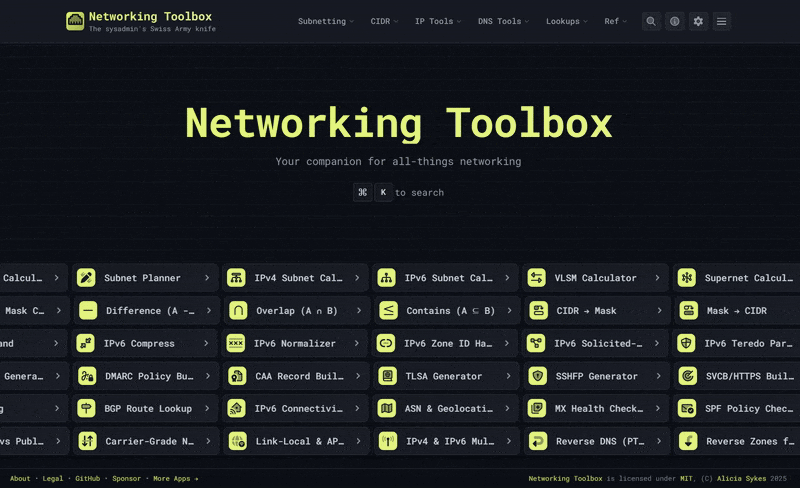
Task: Click the Difference (A - B) icon
Action: (x=88, y=310)
